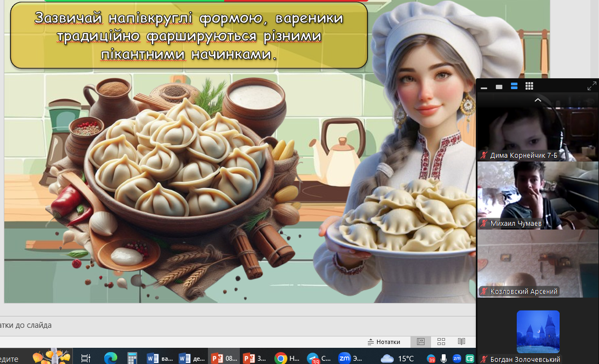Viewport: 599px width, 364px height.
Task: Switch to Reading view in PowerPoint
Action: click(x=461, y=342)
